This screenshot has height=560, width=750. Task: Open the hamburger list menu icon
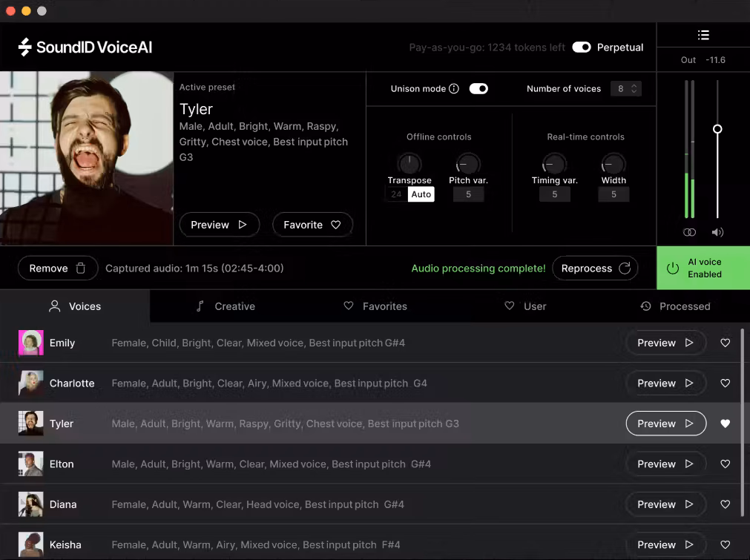click(703, 35)
